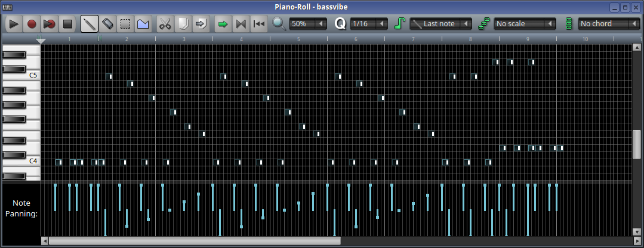Click the green arrow timeline icon
The height and width of the screenshot is (248, 644).
[x=223, y=24]
